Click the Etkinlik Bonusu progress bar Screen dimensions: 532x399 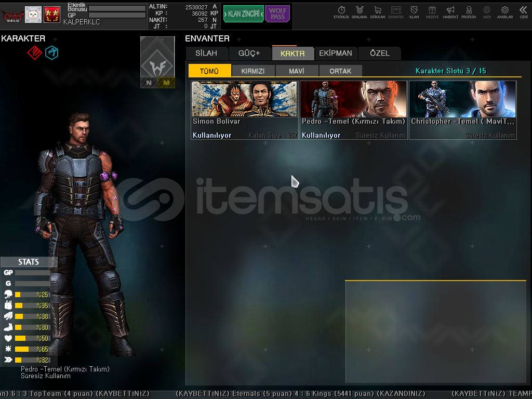click(117, 8)
